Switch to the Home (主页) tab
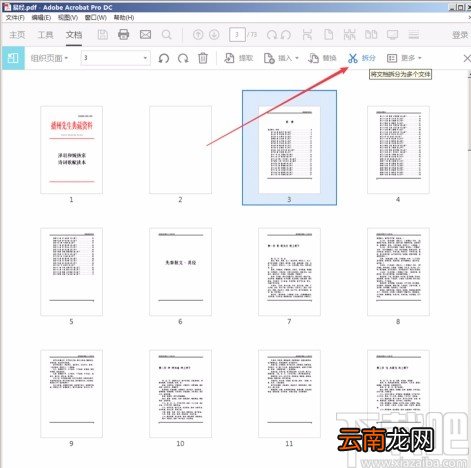Screen dimensions: 471x468 point(17,35)
